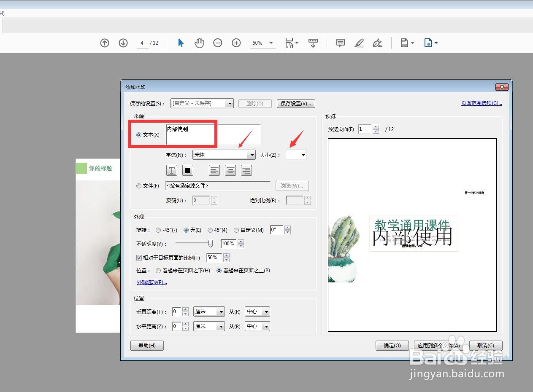Zoom in with the plus icon
Viewport: 533px width, 392px height.
(236, 43)
